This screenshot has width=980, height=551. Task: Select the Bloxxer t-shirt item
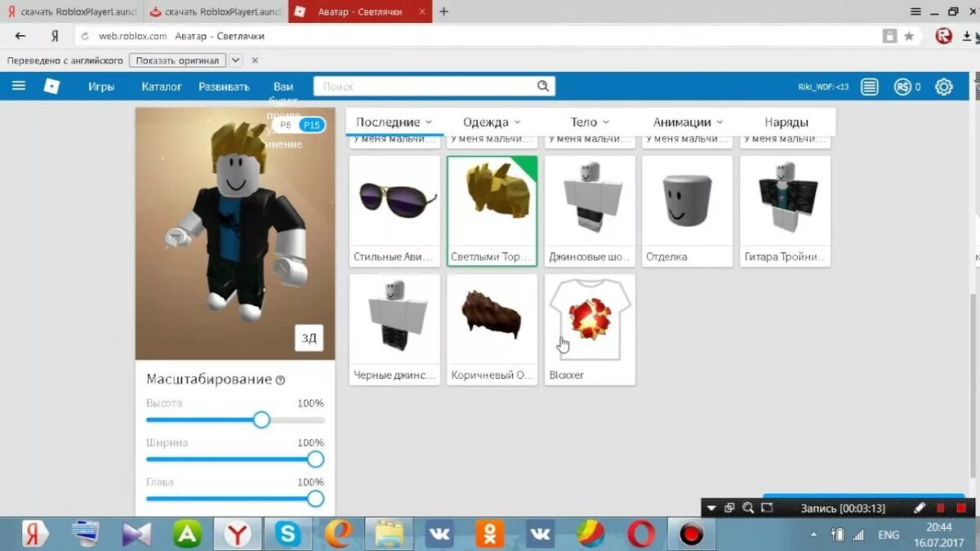coord(590,329)
